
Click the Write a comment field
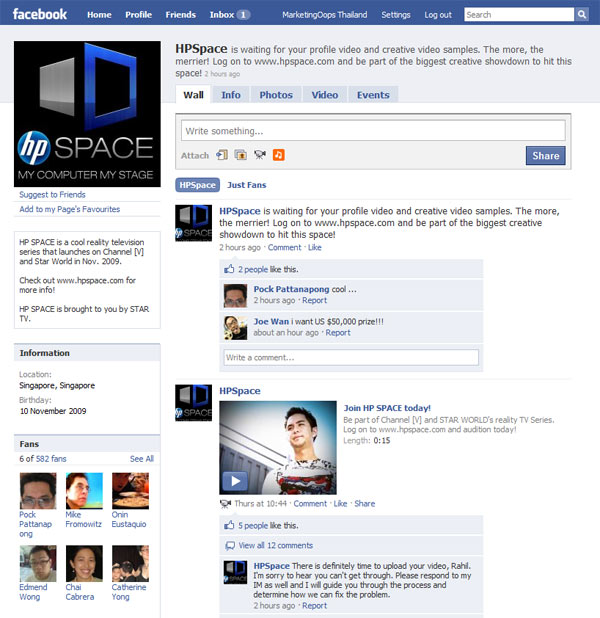pos(351,357)
